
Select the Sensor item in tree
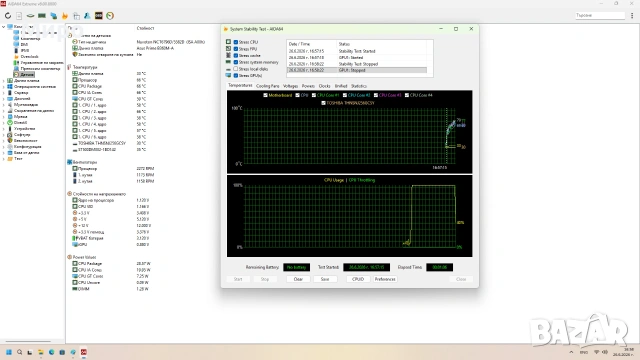click(24, 75)
